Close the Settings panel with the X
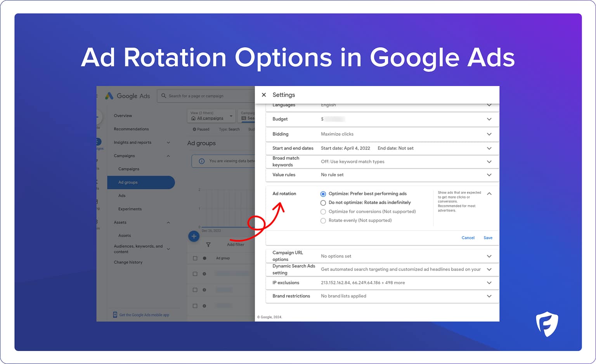This screenshot has height=364, width=596. click(264, 95)
